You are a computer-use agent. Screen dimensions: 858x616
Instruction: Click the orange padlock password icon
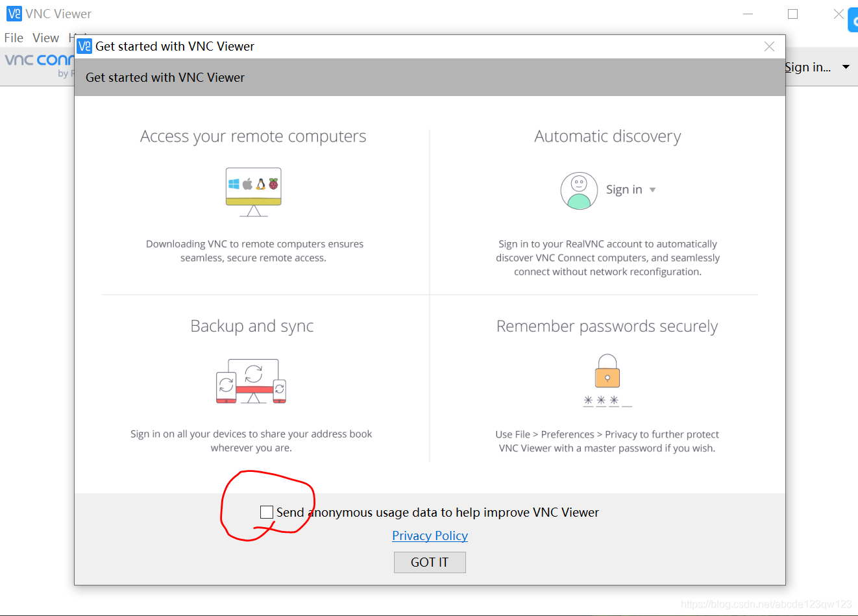(607, 371)
